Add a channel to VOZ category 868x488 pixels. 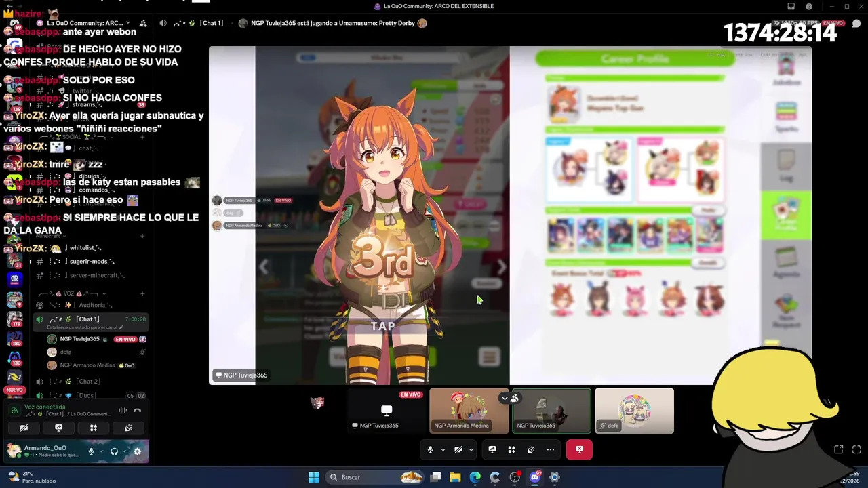[142, 293]
